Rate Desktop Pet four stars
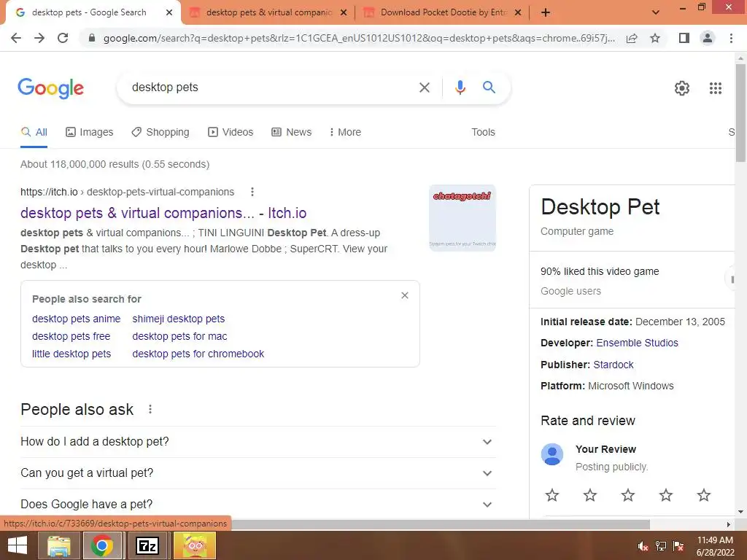This screenshot has height=560, width=747. pyautogui.click(x=665, y=495)
